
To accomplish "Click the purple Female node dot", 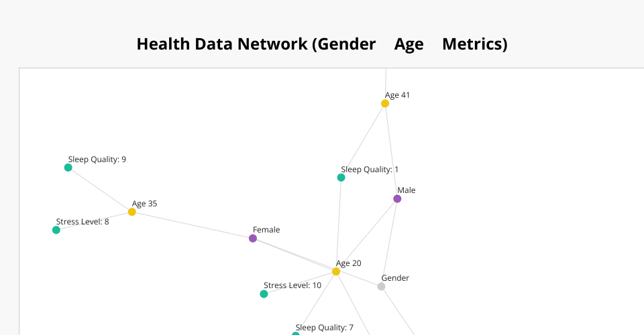I will [x=253, y=239].
